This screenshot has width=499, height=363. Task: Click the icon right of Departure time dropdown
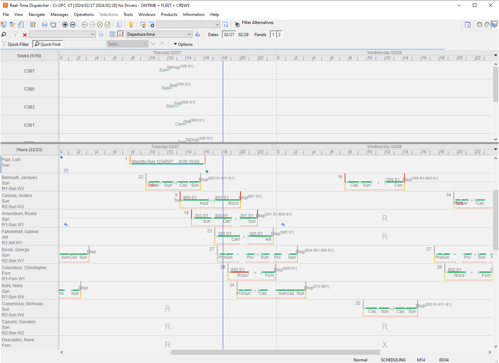pos(198,34)
